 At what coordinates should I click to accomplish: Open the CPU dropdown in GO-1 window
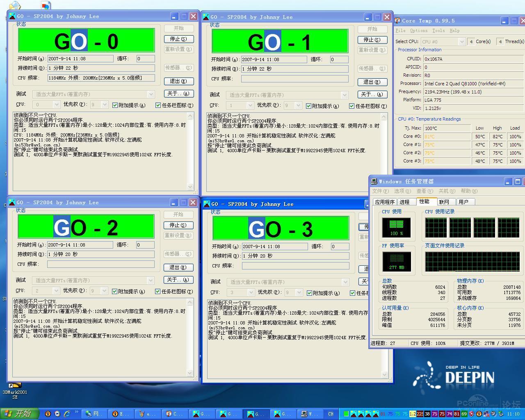[250, 105]
